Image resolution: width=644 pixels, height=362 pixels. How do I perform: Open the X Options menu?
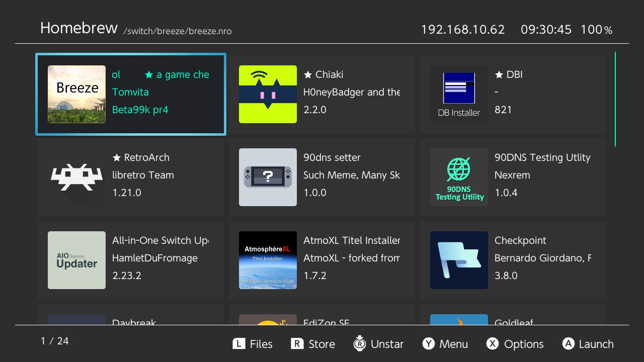coord(515,344)
